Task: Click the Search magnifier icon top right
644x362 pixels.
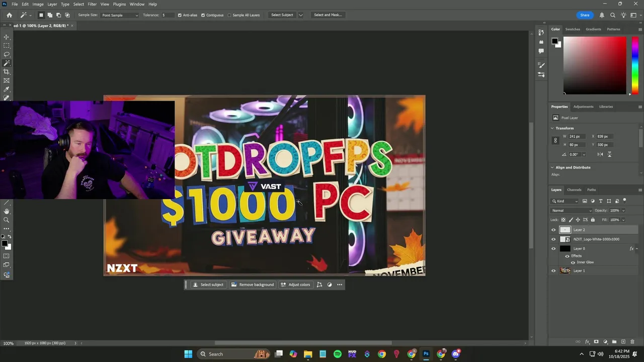Action: click(613, 15)
